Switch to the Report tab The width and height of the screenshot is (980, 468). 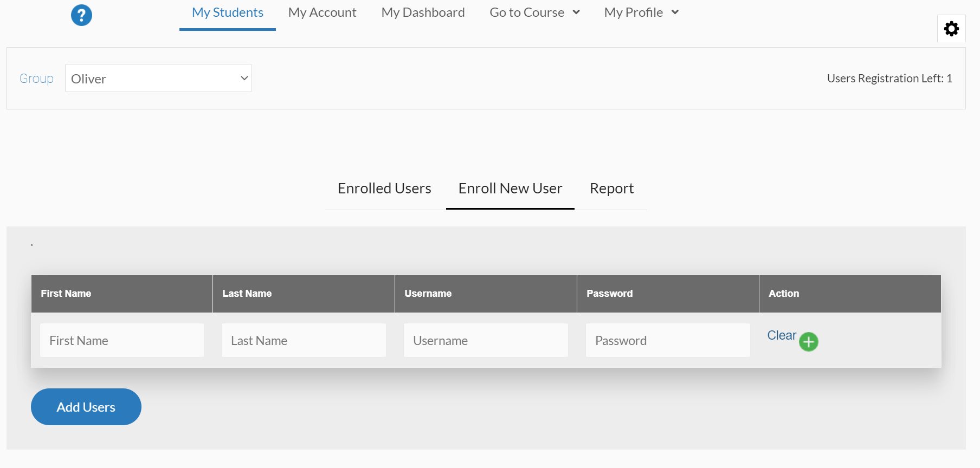tap(611, 188)
